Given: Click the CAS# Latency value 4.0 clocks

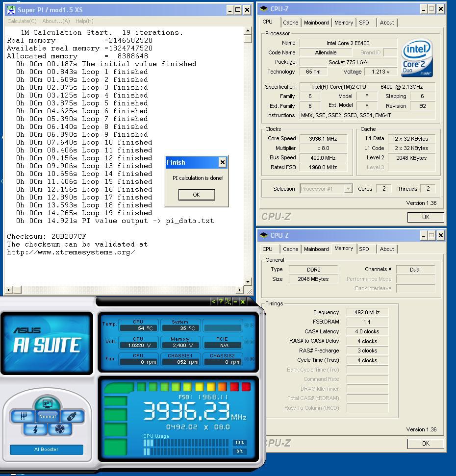Looking at the screenshot, I should point(367,331).
